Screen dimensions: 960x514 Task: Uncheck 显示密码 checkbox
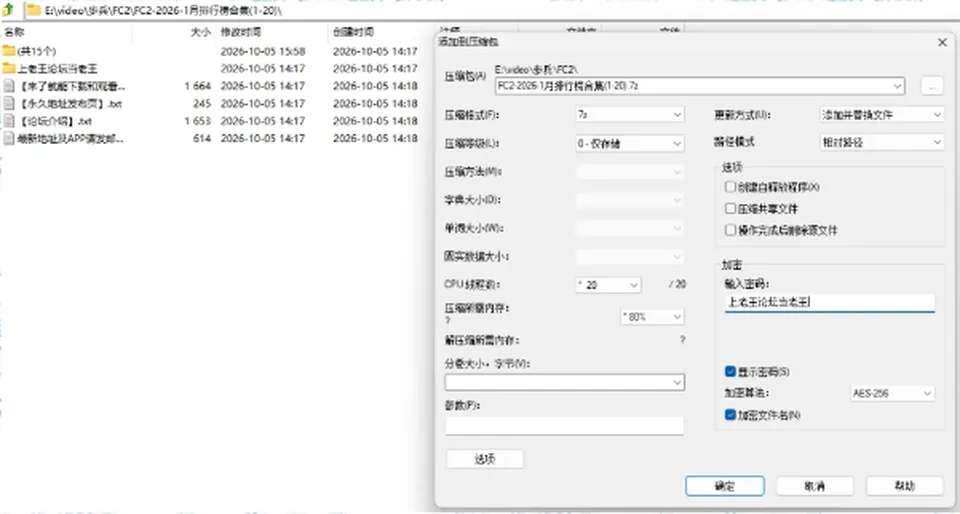[x=730, y=371]
